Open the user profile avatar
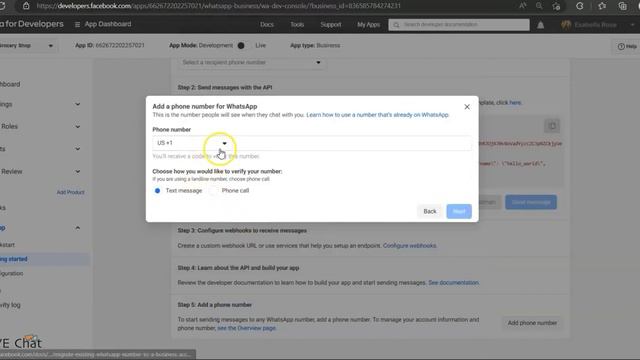This screenshot has height=360, width=640. (x=566, y=25)
